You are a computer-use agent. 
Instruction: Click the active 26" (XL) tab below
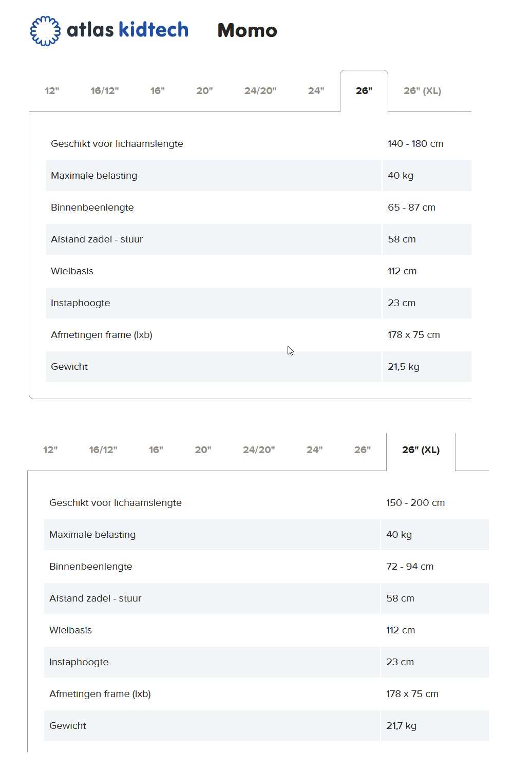click(422, 450)
